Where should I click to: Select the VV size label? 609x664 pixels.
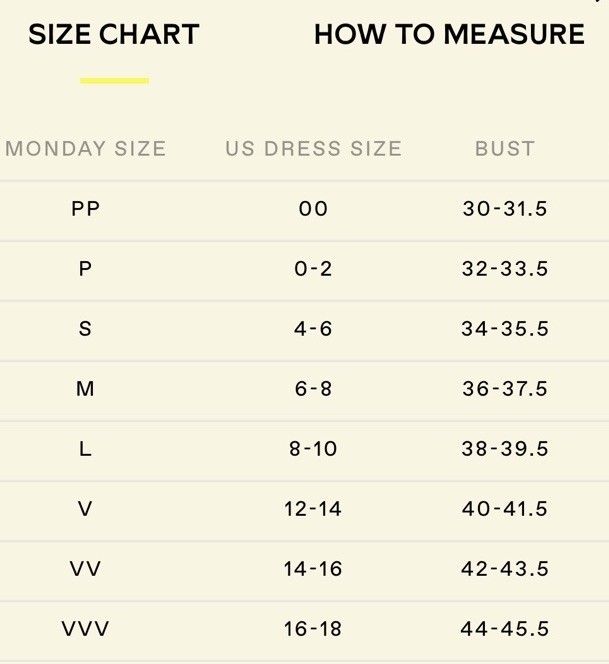pos(85,569)
